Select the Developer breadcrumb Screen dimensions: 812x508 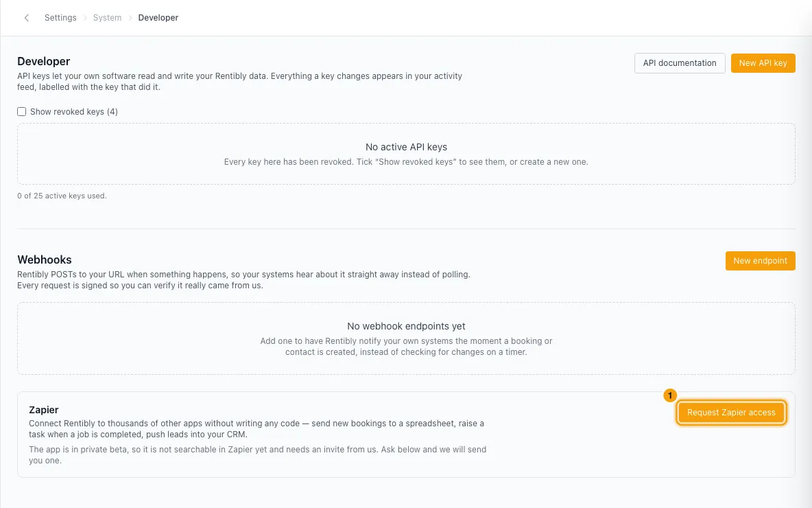pos(158,18)
